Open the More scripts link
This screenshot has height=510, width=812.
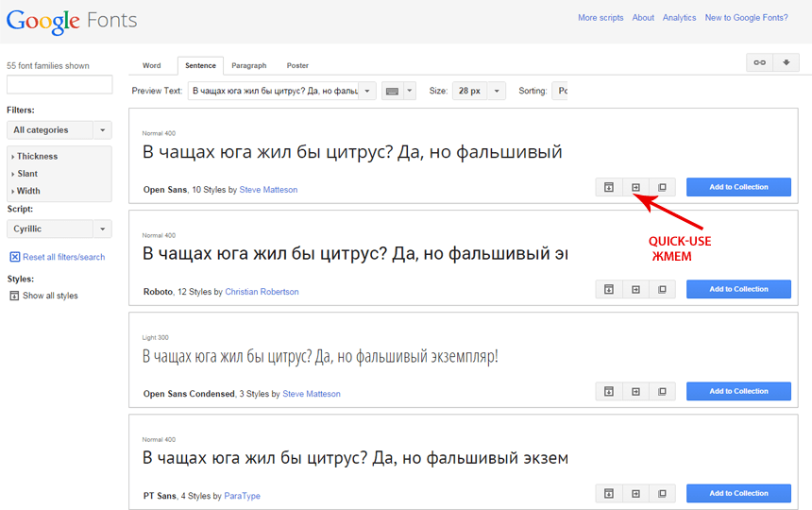click(x=601, y=18)
